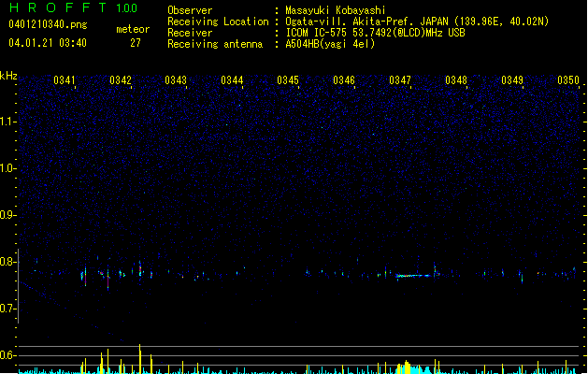Click the 0349 time marker

coord(512,80)
